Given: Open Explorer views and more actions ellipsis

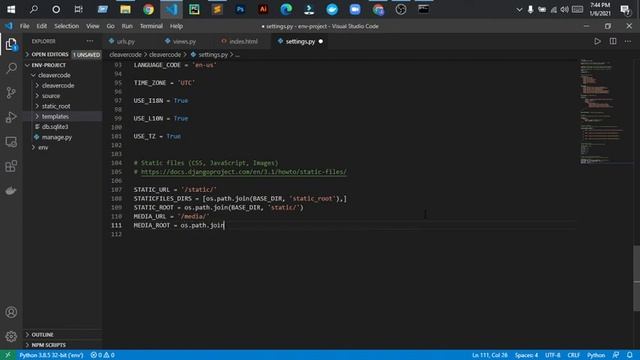Looking at the screenshot, I should [x=89, y=41].
